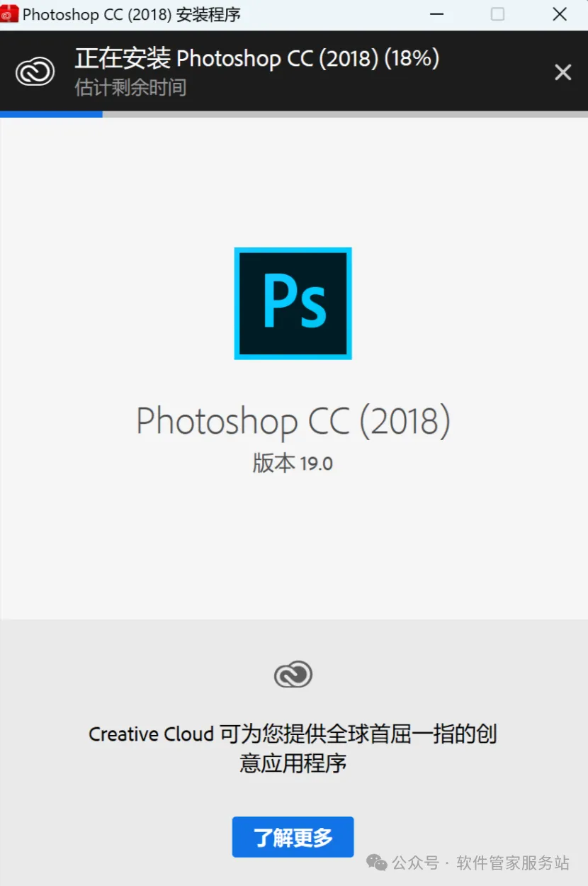Click the large 'Photoshop CC (2018)' product name
Viewport: 588px width, 886px height.
click(293, 421)
